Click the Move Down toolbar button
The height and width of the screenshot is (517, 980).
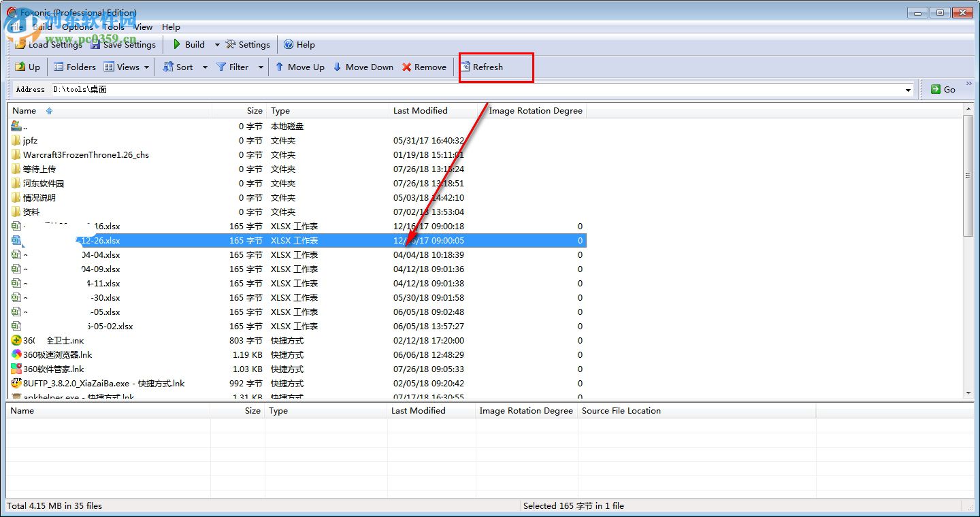[x=363, y=67]
